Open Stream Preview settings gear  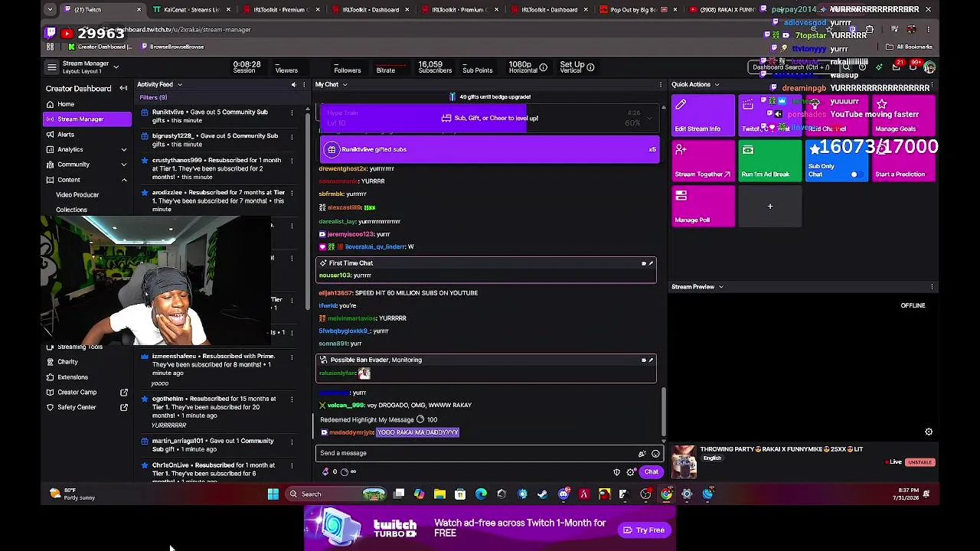(929, 432)
